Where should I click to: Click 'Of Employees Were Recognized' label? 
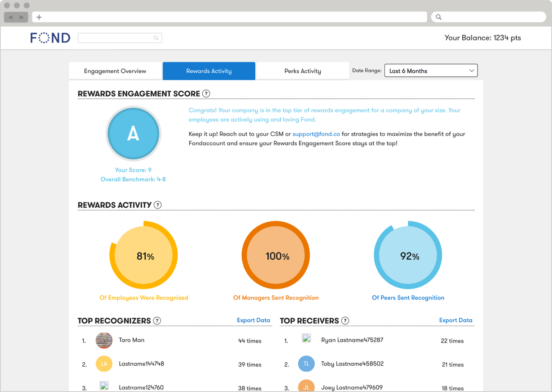click(x=144, y=298)
